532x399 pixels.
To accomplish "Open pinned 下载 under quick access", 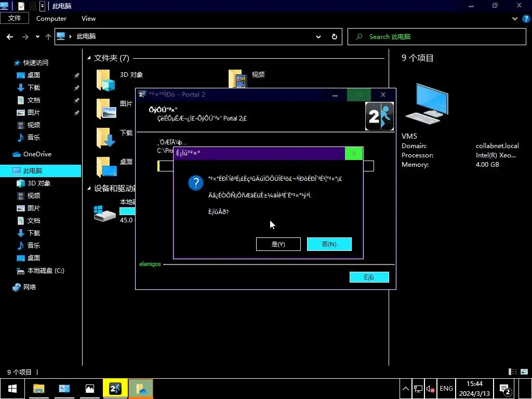I will [x=34, y=87].
